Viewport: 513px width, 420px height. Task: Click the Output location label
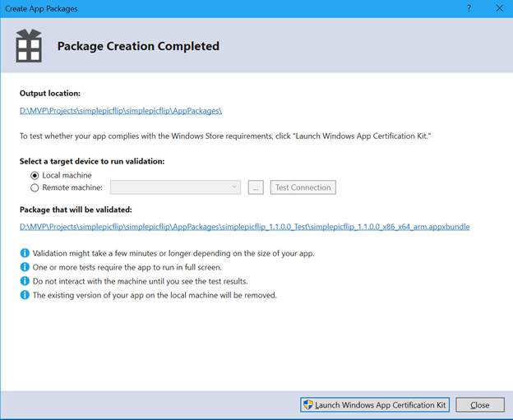(x=50, y=93)
